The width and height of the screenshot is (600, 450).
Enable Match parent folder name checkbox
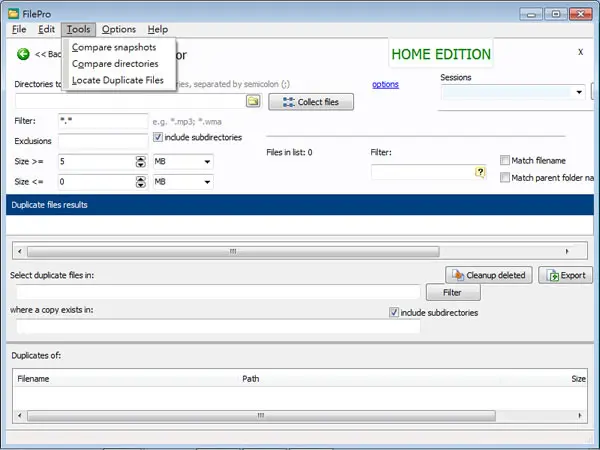click(x=505, y=178)
